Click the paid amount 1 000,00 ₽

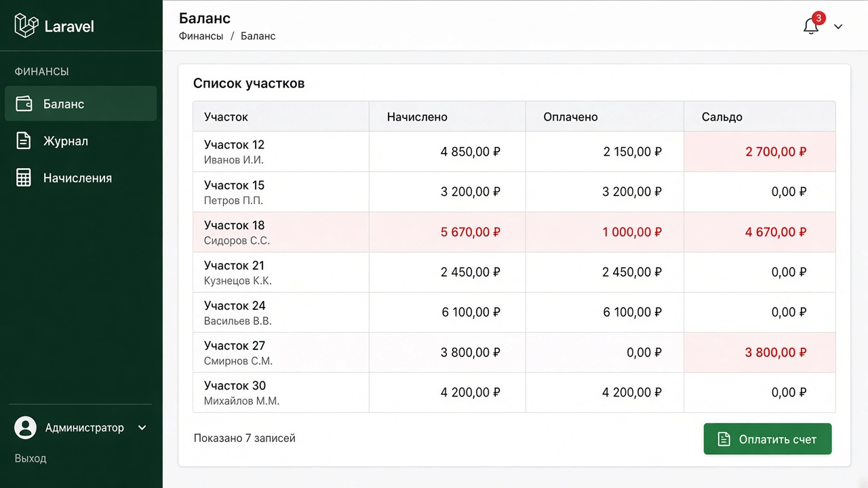click(x=632, y=232)
